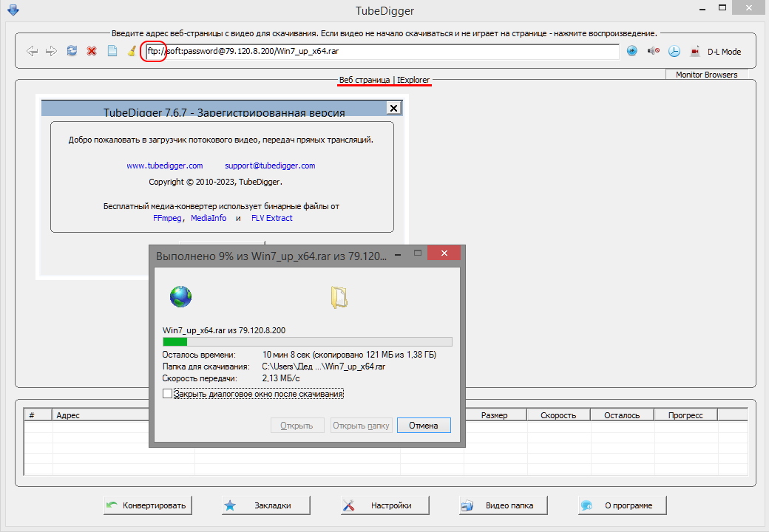Maximize the TubeDigger main window
The image size is (769, 532).
pos(722,8)
